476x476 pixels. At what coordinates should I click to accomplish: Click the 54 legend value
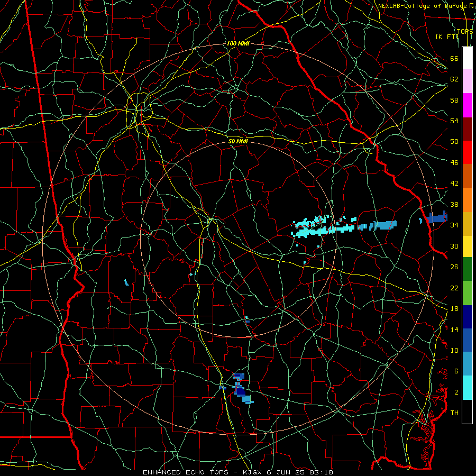454,121
